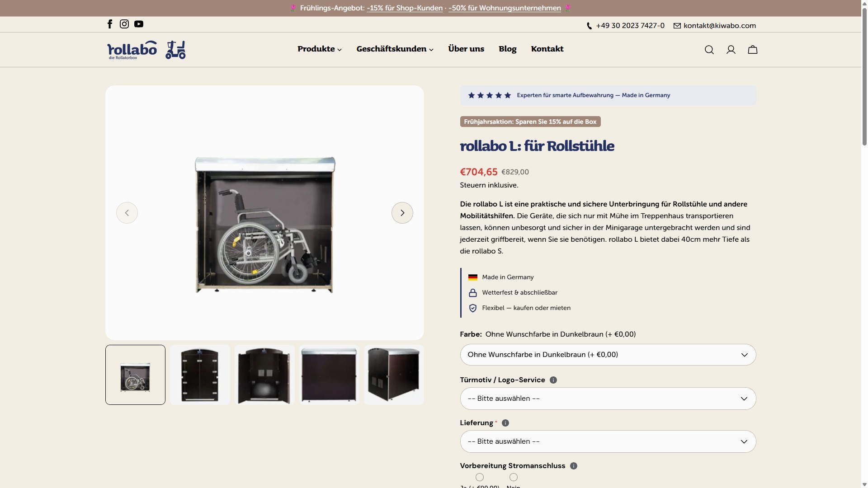Image resolution: width=868 pixels, height=488 pixels.
Task: Select Nein radio for Stromanschluss
Action: pyautogui.click(x=514, y=477)
